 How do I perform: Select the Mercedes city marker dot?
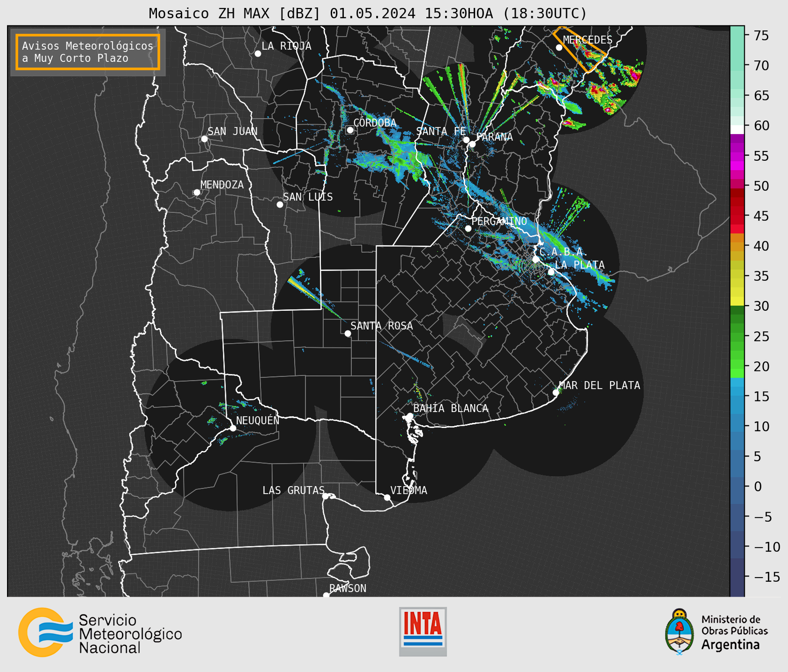coord(559,47)
